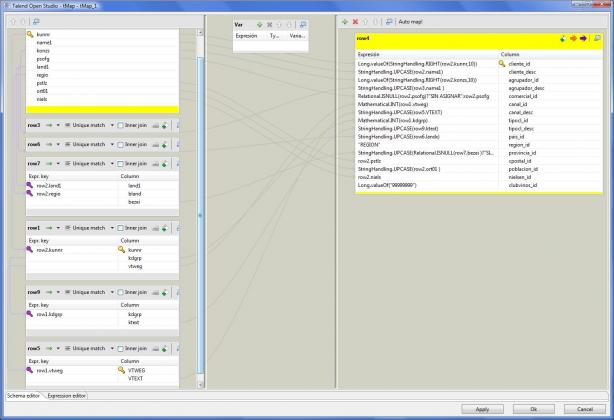The image size is (614, 420).
Task: Click the Apply button
Action: pyautogui.click(x=481, y=409)
